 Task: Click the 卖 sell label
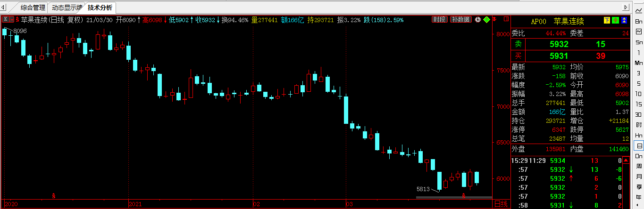pyautogui.click(x=518, y=44)
